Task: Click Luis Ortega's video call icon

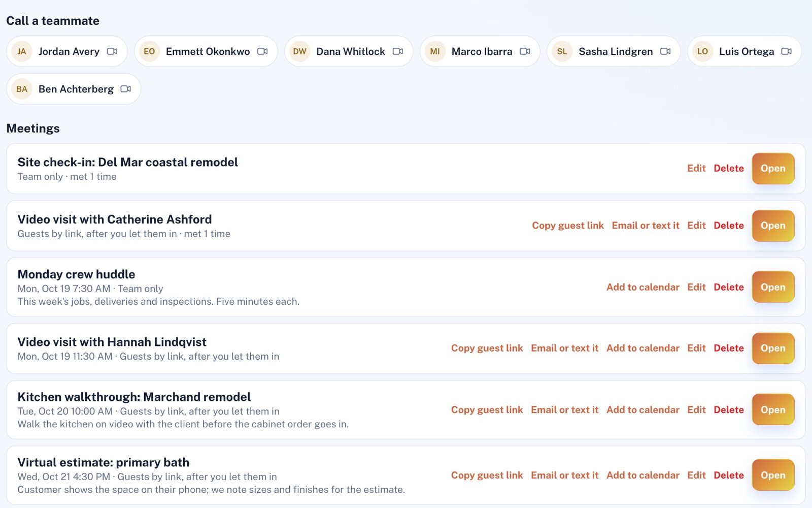Action: [787, 51]
